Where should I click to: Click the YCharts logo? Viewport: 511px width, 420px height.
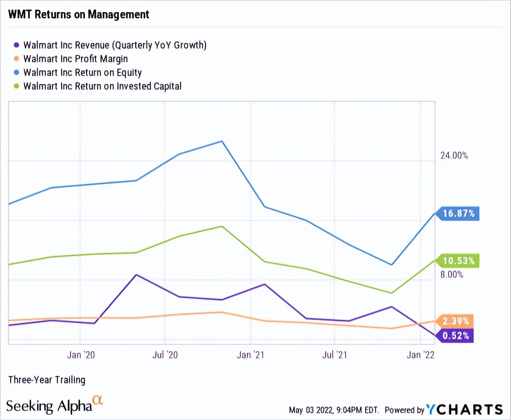tap(464, 410)
